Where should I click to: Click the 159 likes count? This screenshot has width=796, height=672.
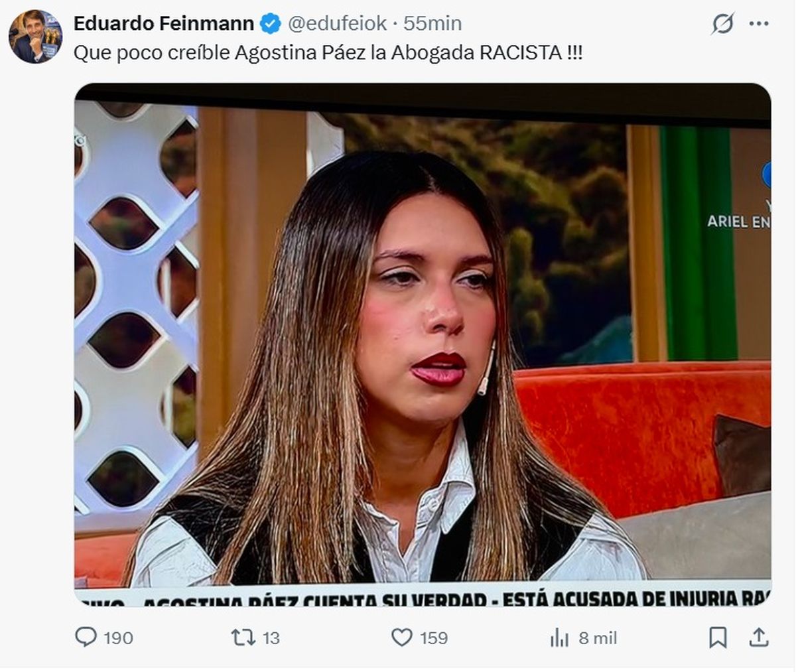tap(434, 638)
